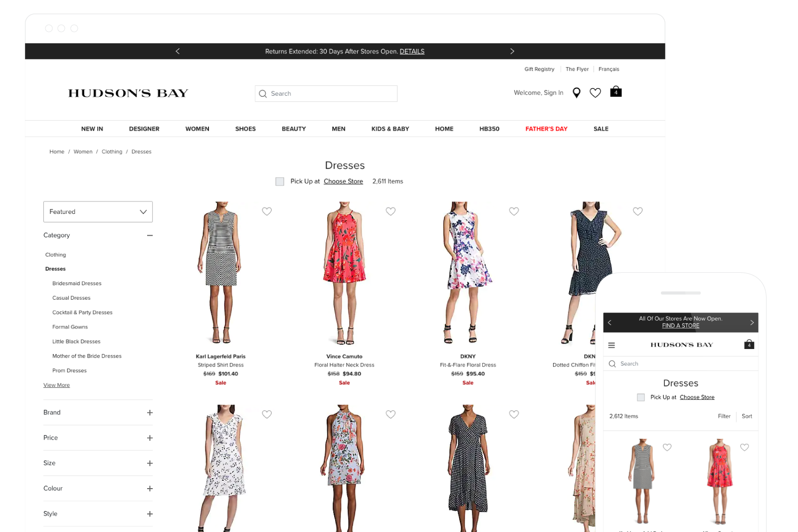This screenshot has height=532, width=798.
Task: Open the Featured sort dropdown
Action: pos(98,212)
